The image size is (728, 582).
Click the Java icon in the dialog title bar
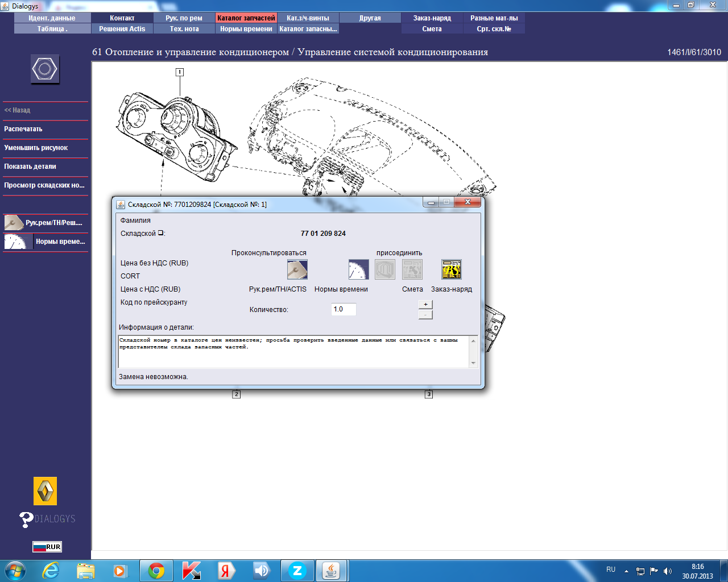121,205
